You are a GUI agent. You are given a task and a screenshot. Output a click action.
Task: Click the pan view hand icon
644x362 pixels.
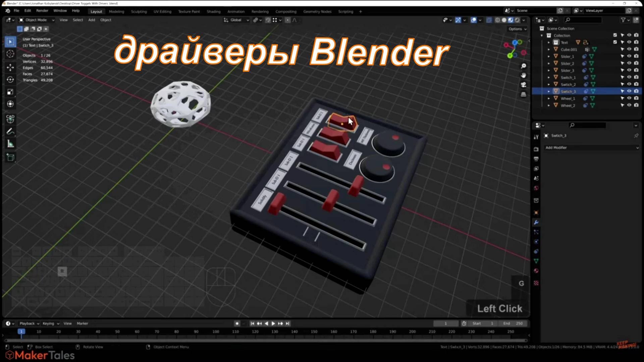523,75
